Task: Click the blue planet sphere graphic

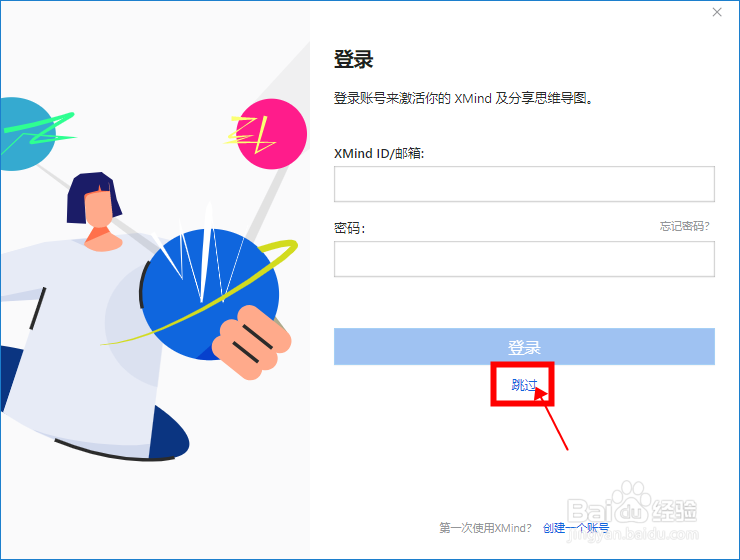Action: (210, 294)
